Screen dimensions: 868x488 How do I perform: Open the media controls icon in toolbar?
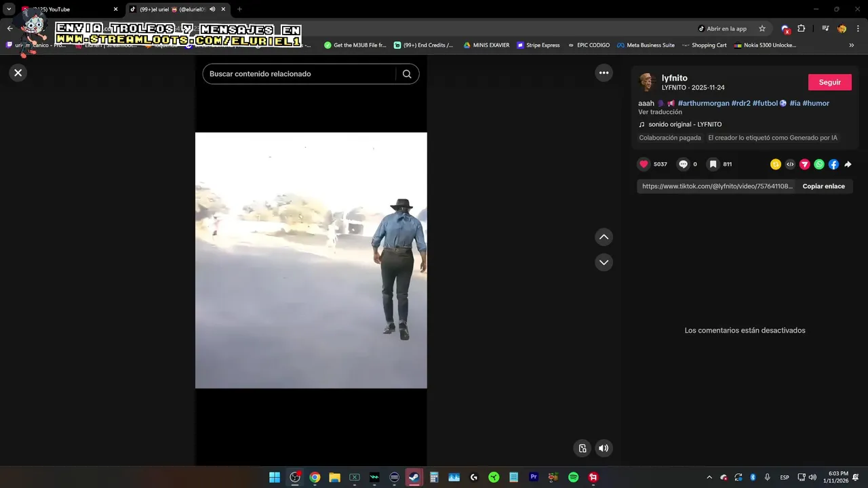(825, 28)
